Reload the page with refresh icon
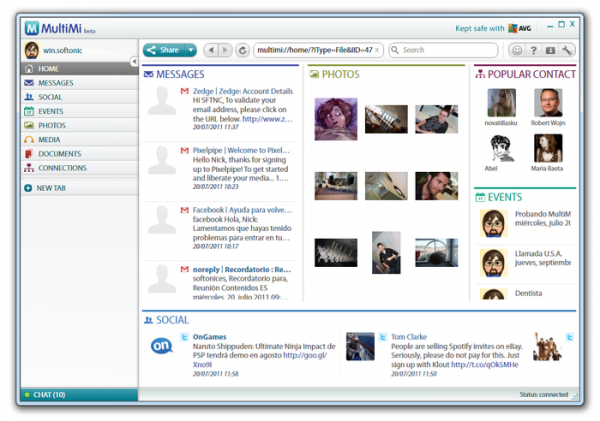This screenshot has width=600, height=421. tap(242, 50)
